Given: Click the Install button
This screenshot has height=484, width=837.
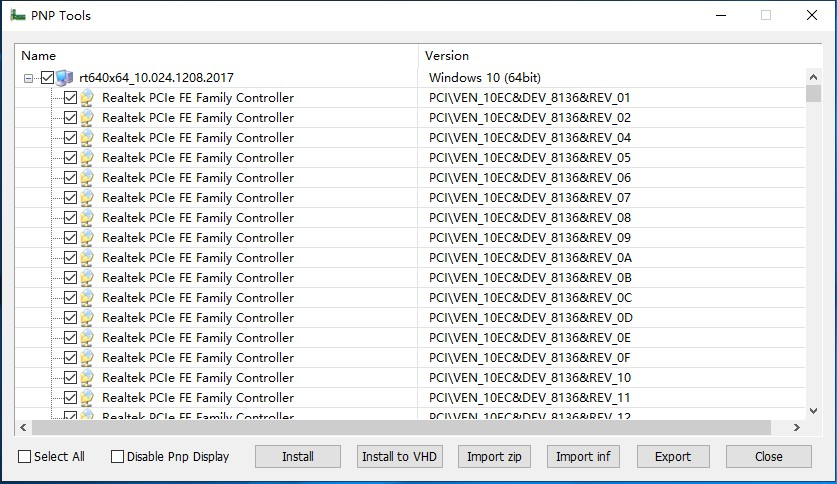Looking at the screenshot, I should coord(298,457).
